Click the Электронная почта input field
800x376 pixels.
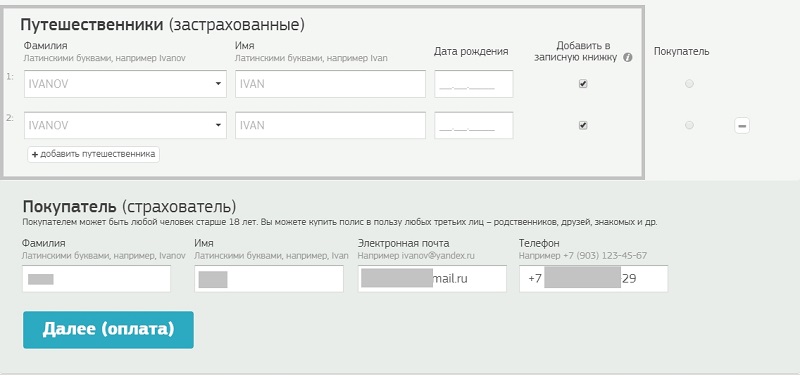(432, 279)
